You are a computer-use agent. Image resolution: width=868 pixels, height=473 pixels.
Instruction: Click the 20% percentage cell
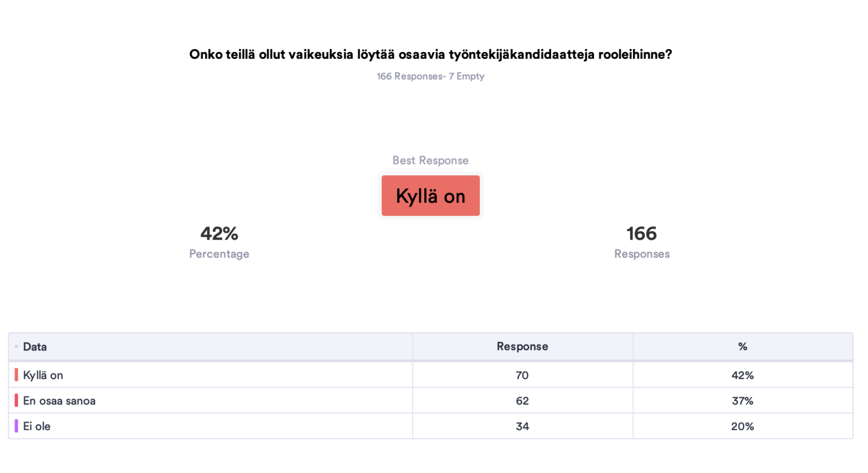743,427
